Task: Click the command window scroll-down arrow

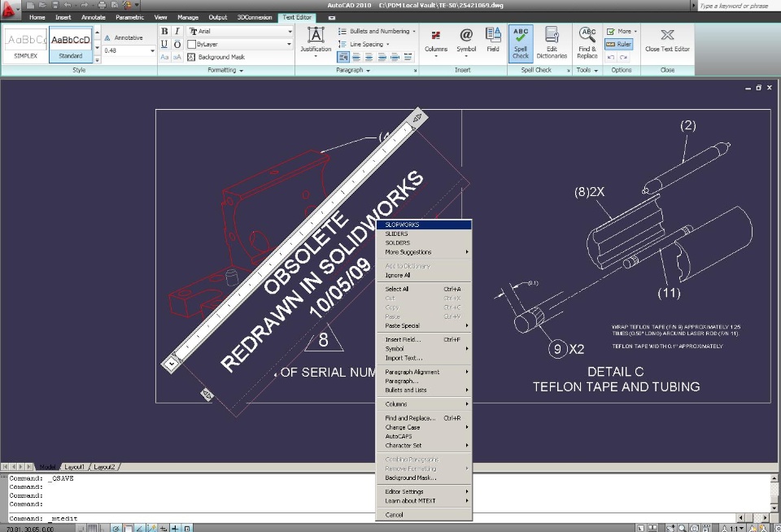Action: [774, 507]
